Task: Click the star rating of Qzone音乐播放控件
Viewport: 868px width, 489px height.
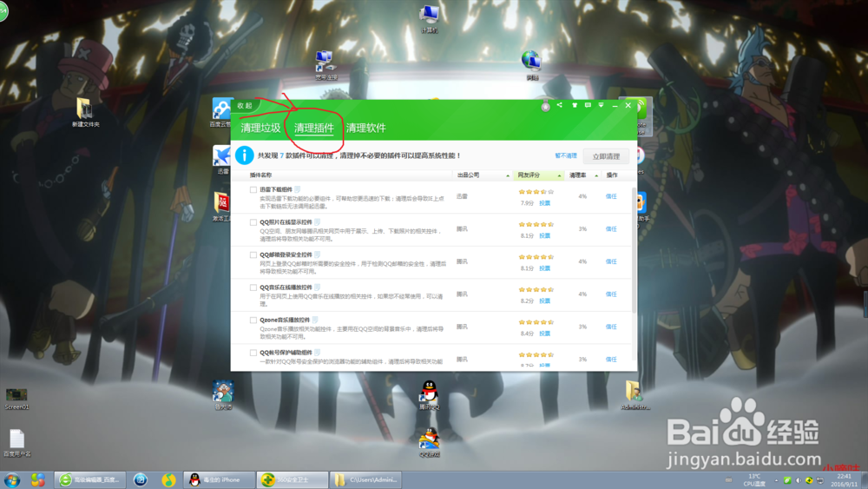Action: pos(536,321)
